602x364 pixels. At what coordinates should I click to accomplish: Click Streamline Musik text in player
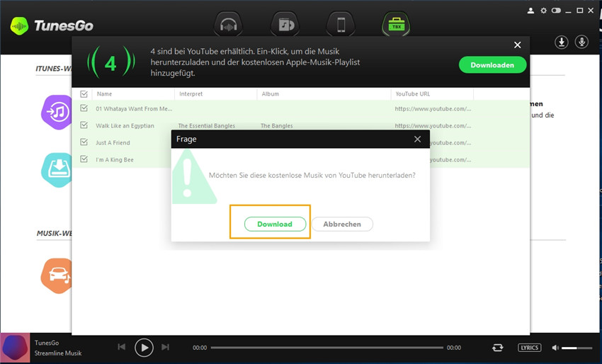58,353
